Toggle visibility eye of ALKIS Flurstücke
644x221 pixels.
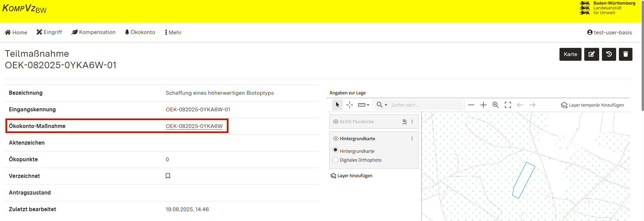pos(336,122)
